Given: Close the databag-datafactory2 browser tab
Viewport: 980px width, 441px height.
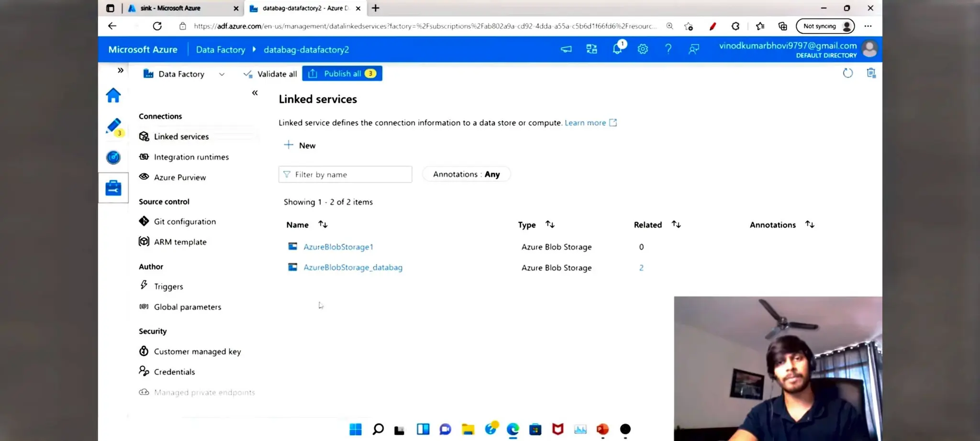Looking at the screenshot, I should [358, 8].
